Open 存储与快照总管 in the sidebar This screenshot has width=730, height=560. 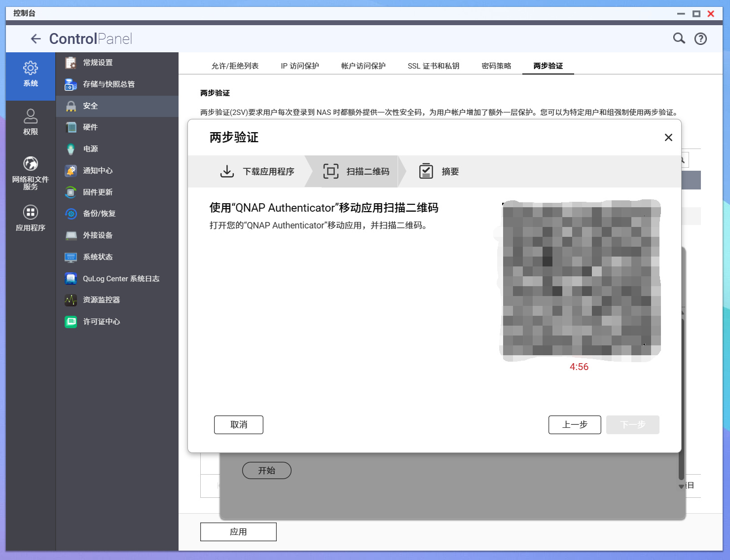117,84
